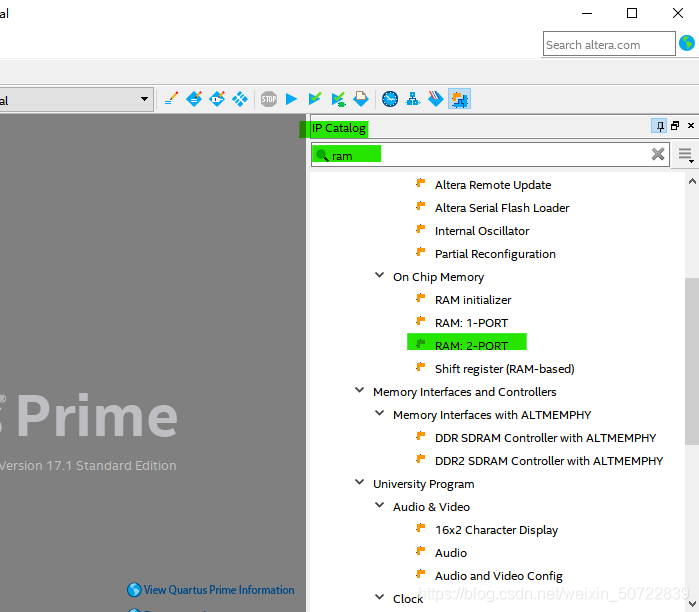
Task: Click flag icon beside Altera Remote Update
Action: (420, 183)
